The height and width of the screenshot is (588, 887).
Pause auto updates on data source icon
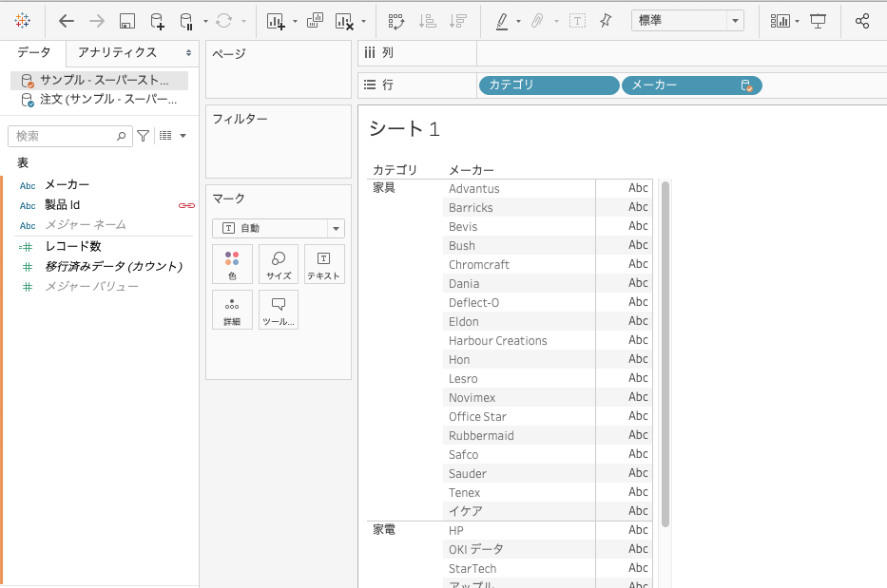pos(186,21)
